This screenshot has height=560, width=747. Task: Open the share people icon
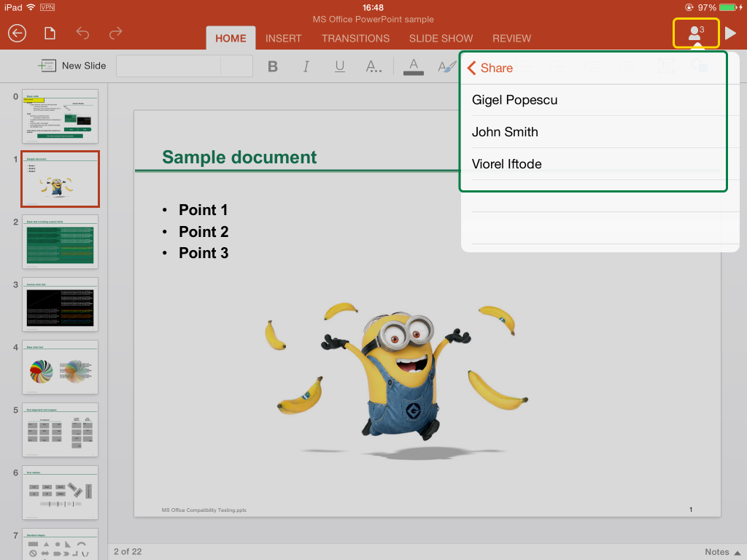696,33
